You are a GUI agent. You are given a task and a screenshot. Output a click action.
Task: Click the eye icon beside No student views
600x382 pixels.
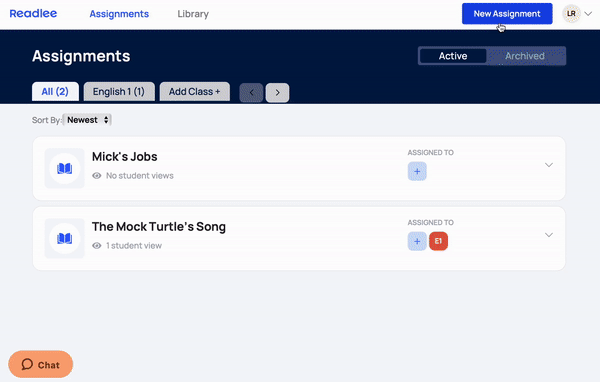[x=97, y=176]
